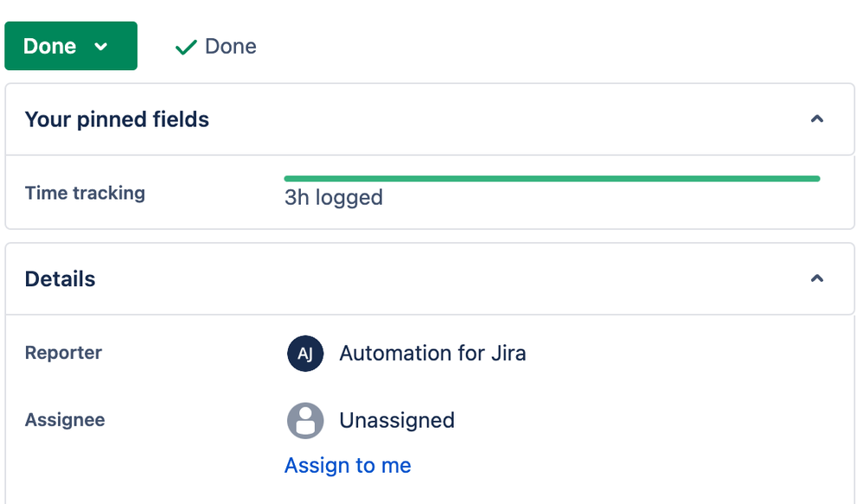Collapse Your pinned fields using the chevron
The width and height of the screenshot is (863, 504).
[817, 118]
